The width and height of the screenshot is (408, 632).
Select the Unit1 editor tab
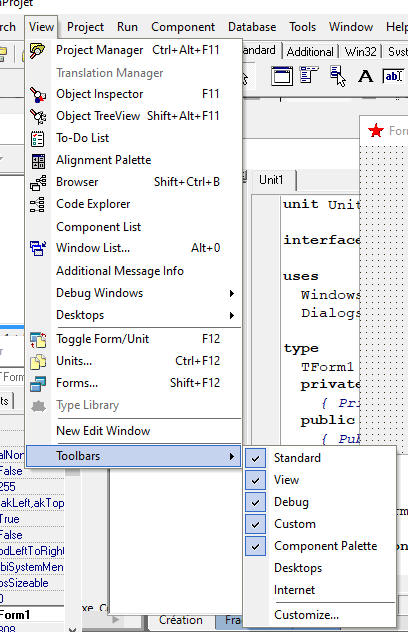(x=271, y=180)
